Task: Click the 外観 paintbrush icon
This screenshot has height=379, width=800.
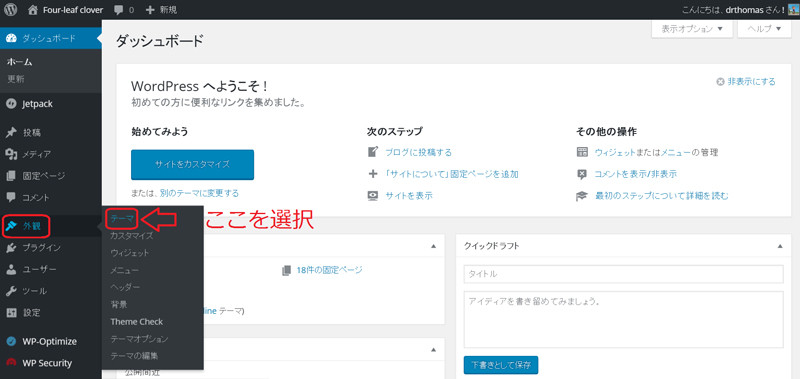Action: [11, 226]
